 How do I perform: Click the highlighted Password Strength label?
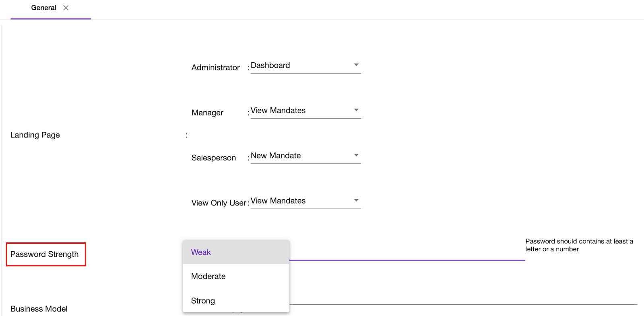45,254
